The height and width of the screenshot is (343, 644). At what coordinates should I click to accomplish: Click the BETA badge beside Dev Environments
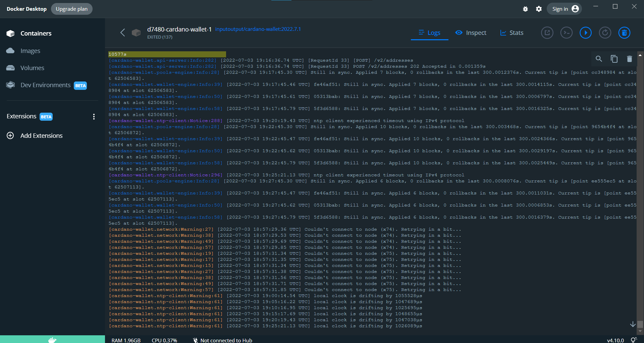pyautogui.click(x=80, y=85)
